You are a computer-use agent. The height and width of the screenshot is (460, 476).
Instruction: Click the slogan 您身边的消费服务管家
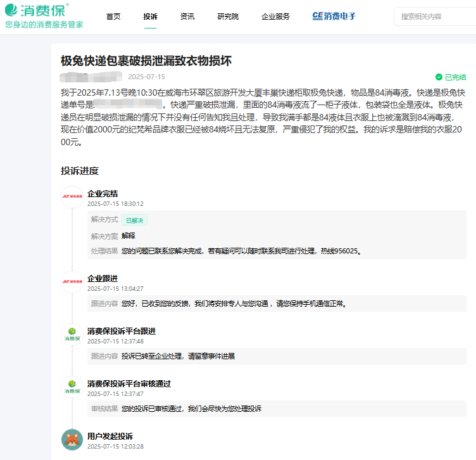click(44, 25)
